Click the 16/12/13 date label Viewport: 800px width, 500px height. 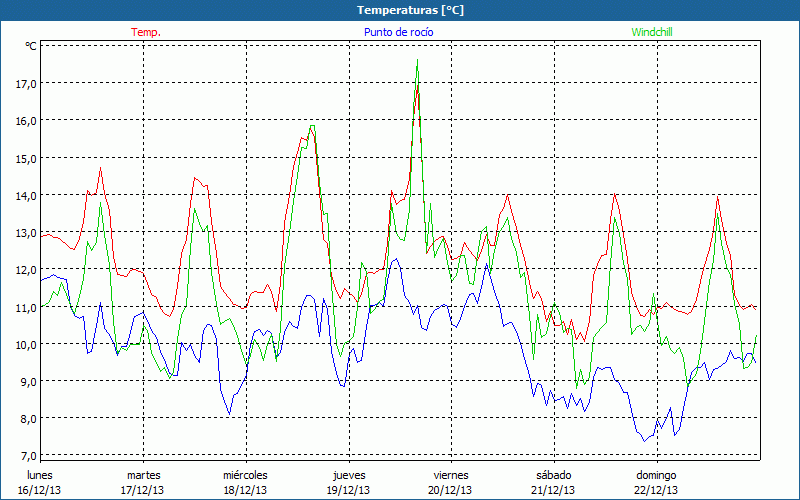pyautogui.click(x=40, y=490)
